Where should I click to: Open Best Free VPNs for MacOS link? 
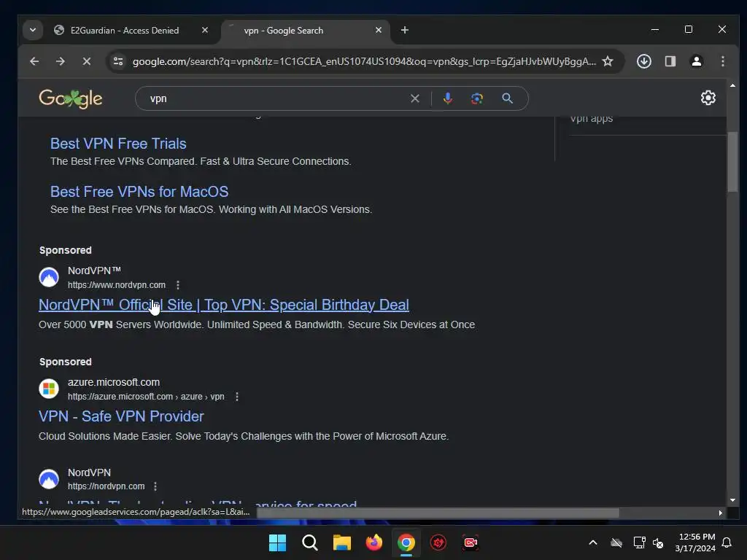[x=139, y=192]
